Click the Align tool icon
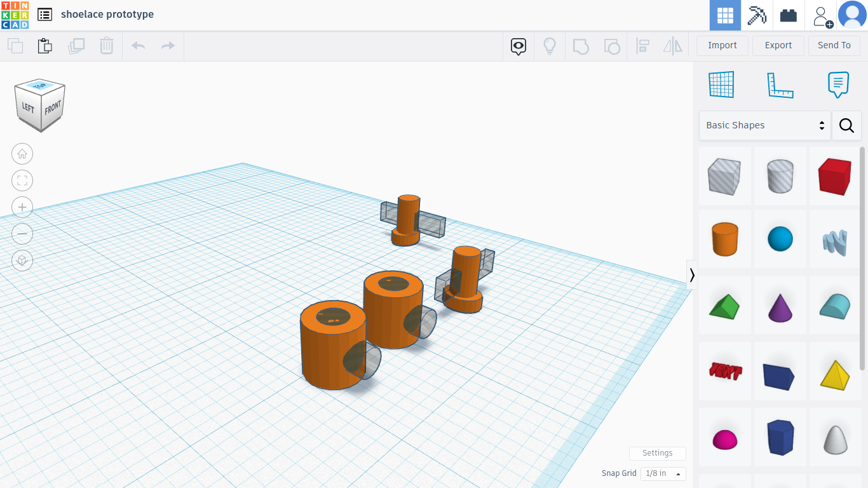This screenshot has width=868, height=488. click(x=642, y=46)
